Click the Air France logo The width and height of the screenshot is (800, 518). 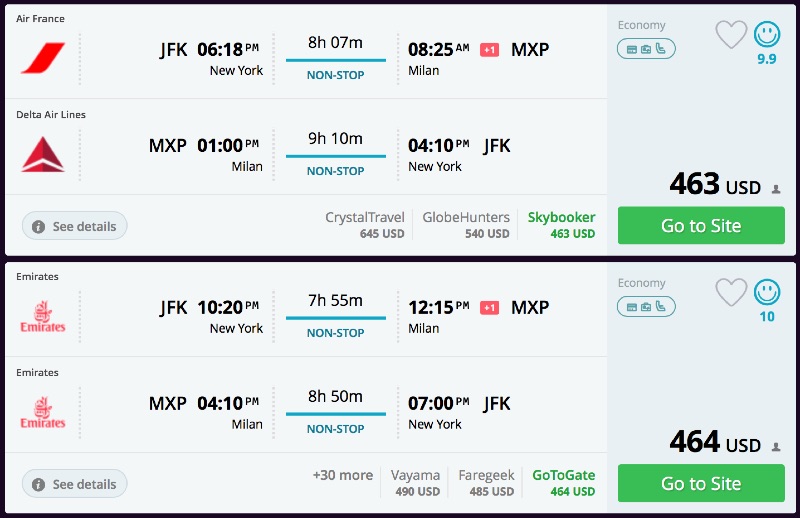point(43,58)
